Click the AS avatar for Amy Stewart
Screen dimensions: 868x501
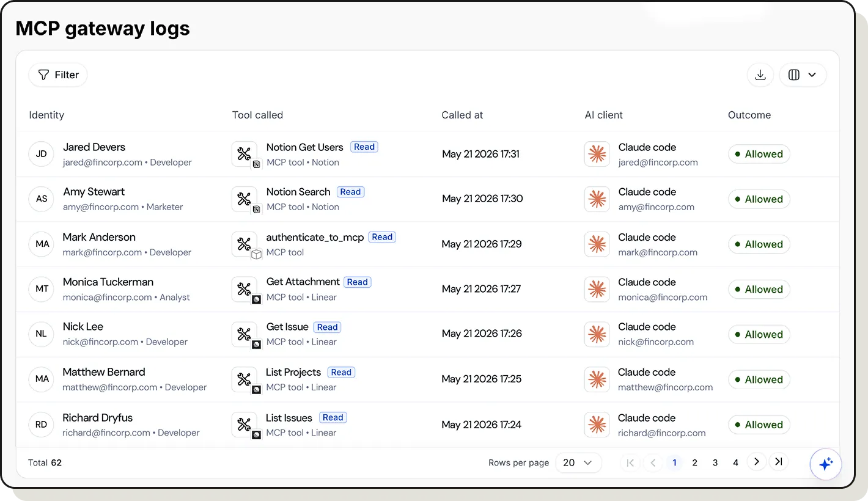[42, 199]
